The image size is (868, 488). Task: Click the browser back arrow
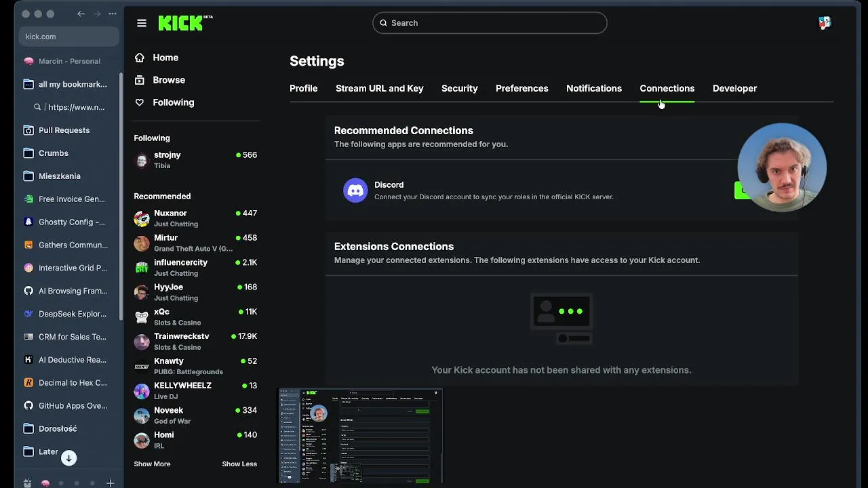[x=81, y=14]
